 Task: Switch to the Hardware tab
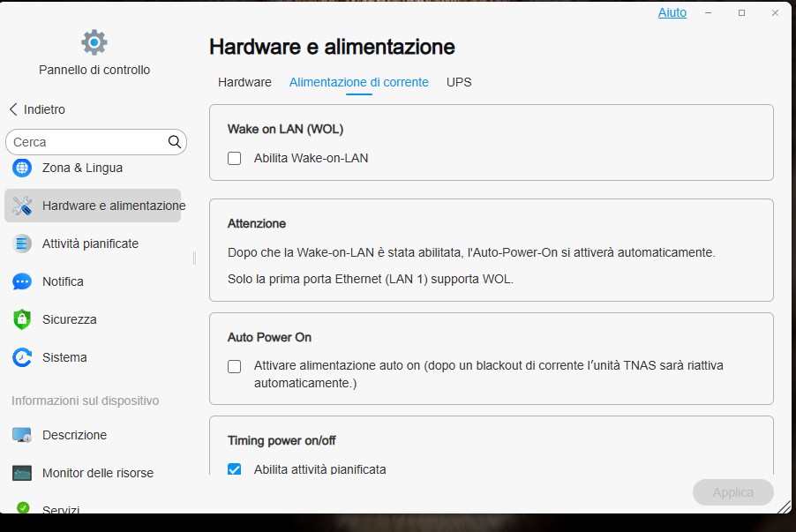[244, 82]
